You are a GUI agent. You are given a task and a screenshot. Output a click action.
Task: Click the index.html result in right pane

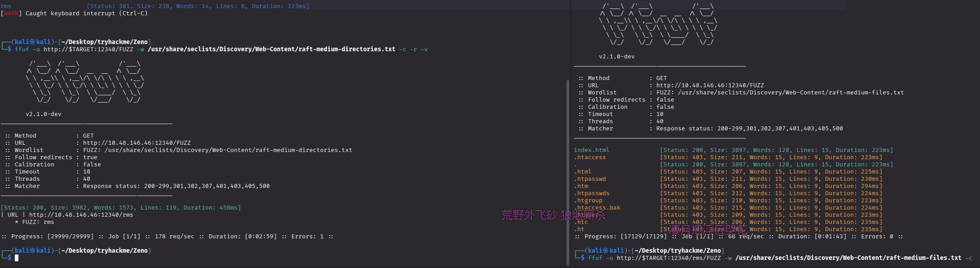pos(591,150)
